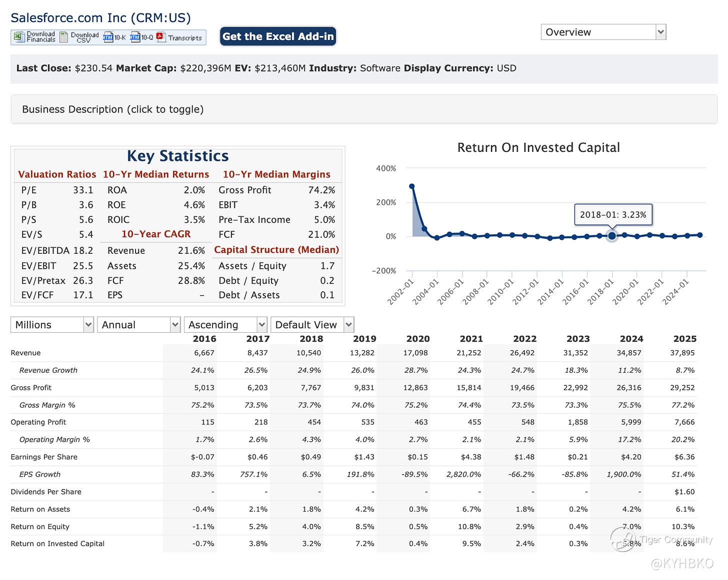The image size is (728, 580).
Task: Click the 2002-01 data point on ROIC chart
Action: (x=412, y=186)
